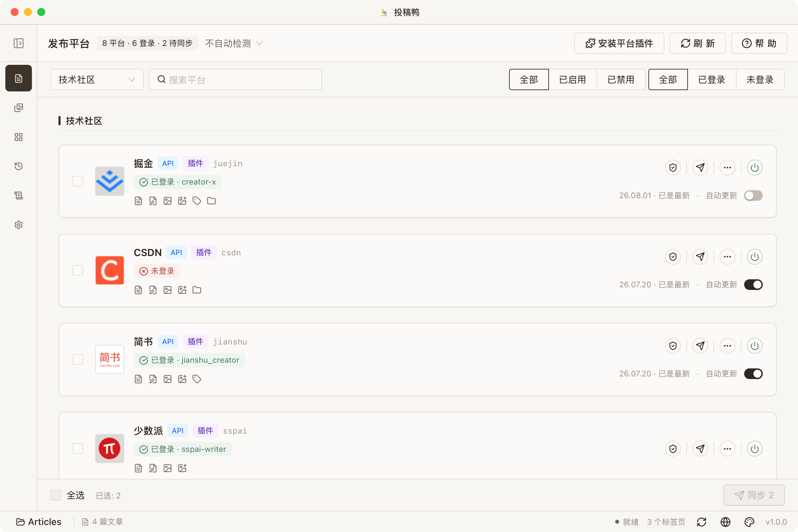The image size is (798, 532).
Task: Click the 安装平台插件 button
Action: tap(619, 43)
